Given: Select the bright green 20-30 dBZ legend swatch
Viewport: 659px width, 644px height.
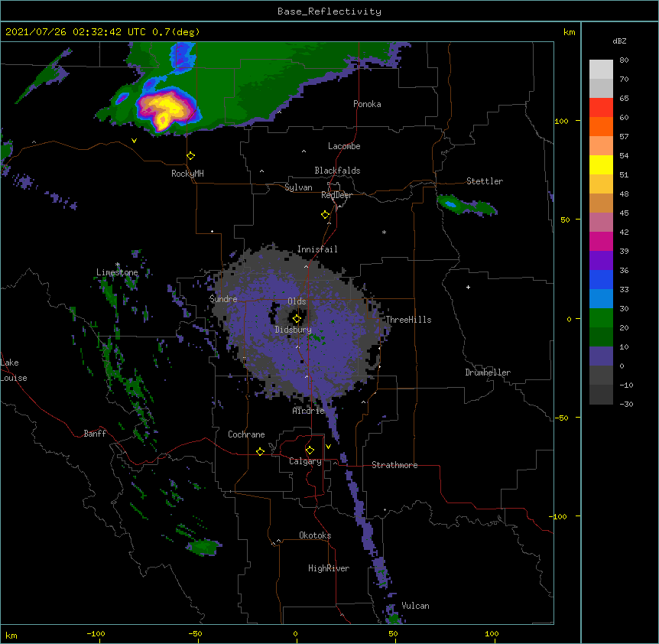Looking at the screenshot, I should (601, 318).
